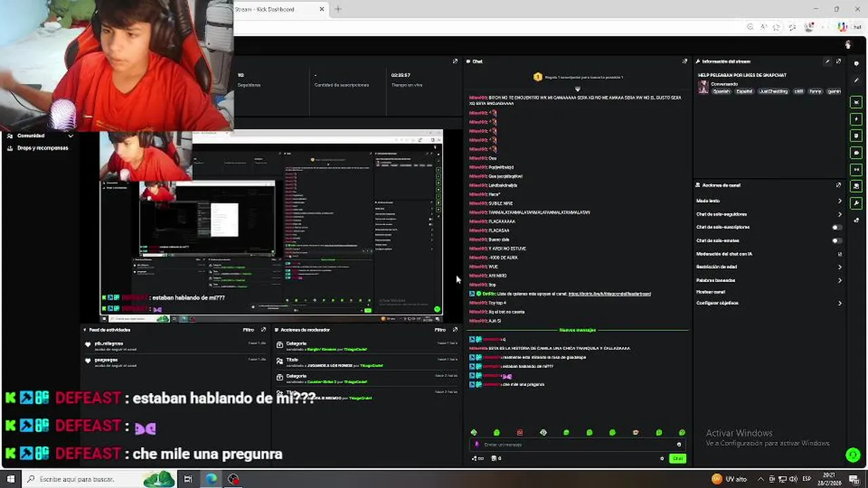This screenshot has height=488, width=868.
Task: Send message with green Chat button
Action: [x=677, y=459]
